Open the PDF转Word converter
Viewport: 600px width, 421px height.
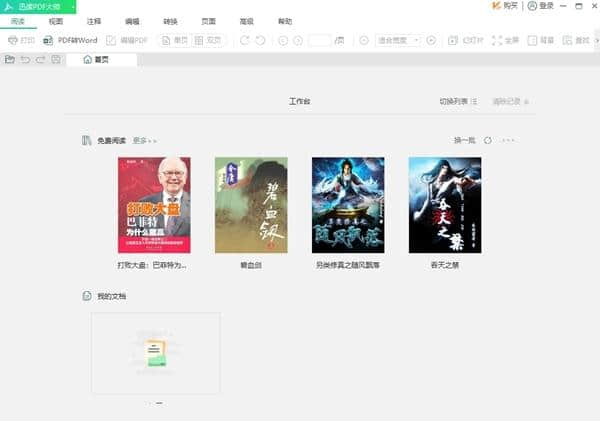click(70, 40)
